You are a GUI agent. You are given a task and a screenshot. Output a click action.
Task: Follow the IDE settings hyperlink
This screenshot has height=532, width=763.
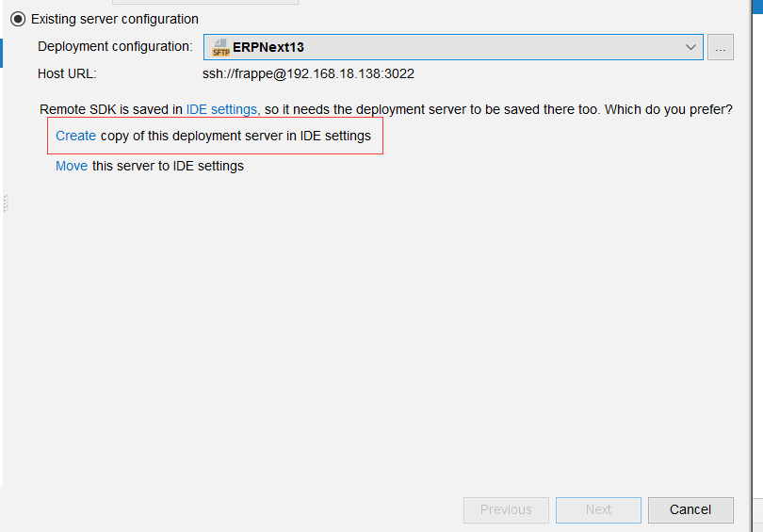(221, 109)
